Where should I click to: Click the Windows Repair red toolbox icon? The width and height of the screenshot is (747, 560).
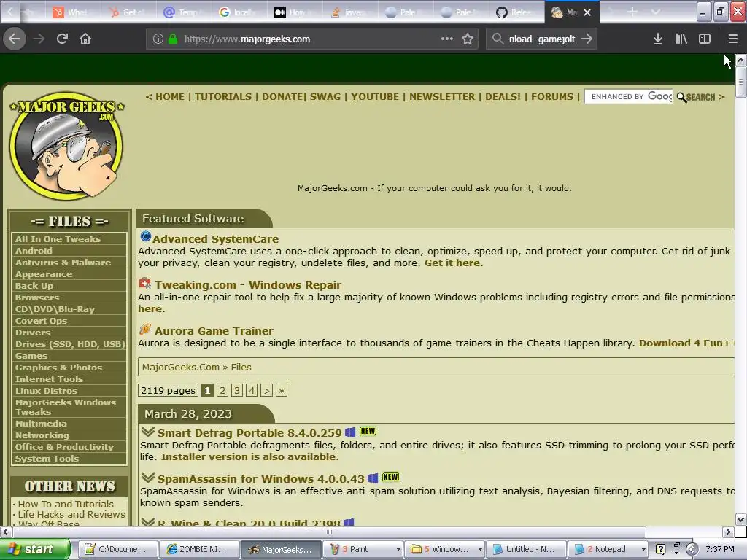145,284
